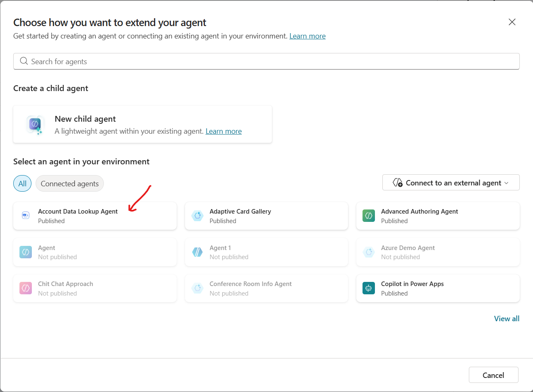Click the Advanced Authoring Agent icon
This screenshot has width=533, height=392.
coord(369,215)
